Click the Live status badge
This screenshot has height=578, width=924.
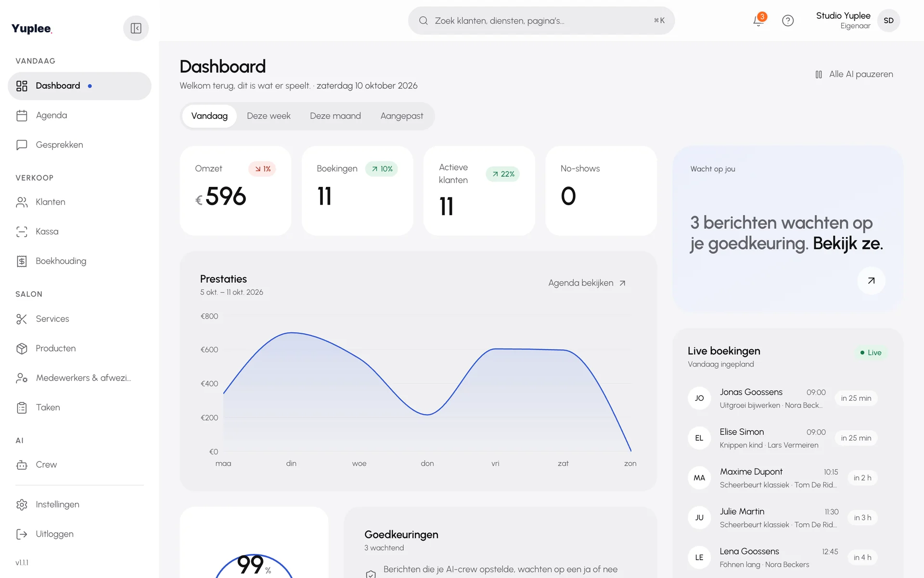(x=871, y=353)
